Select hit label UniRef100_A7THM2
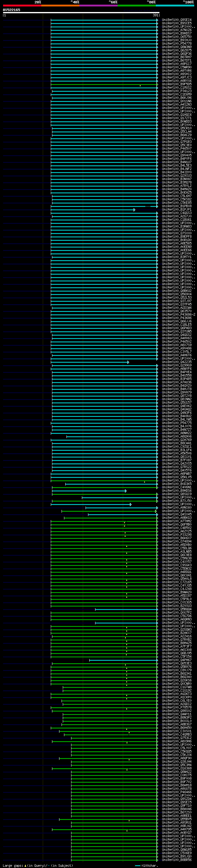This screenshot has height=868, width=197. (177, 521)
